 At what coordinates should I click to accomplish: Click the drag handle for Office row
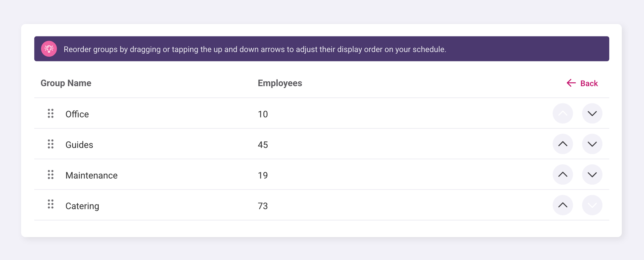pyautogui.click(x=50, y=114)
